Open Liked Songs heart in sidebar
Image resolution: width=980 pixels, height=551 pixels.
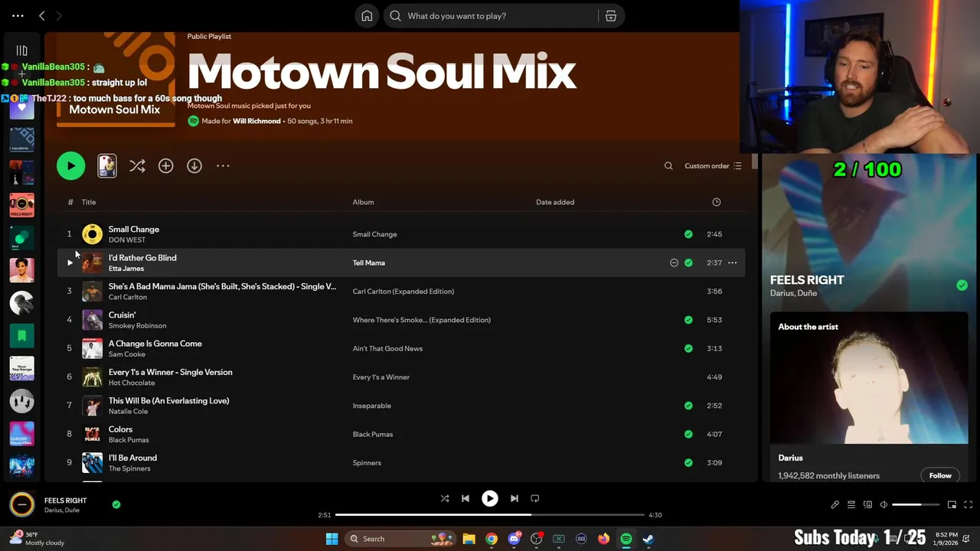pyautogui.click(x=21, y=107)
